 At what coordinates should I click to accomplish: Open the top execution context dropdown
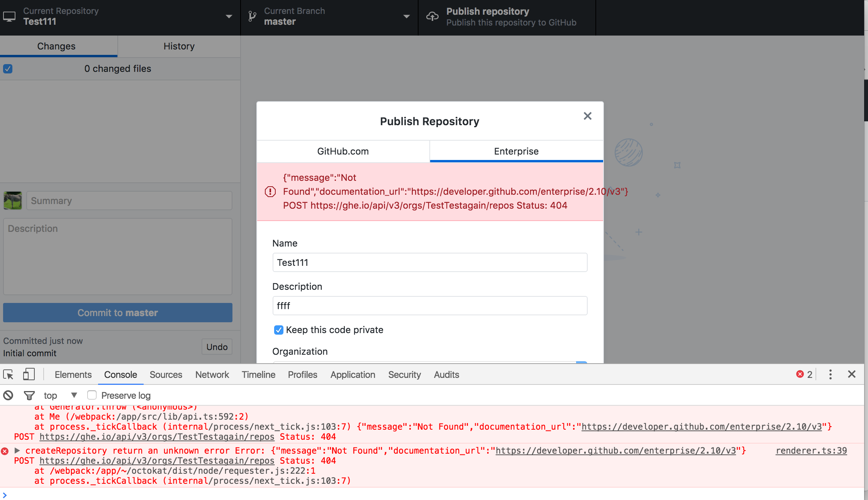(61, 395)
